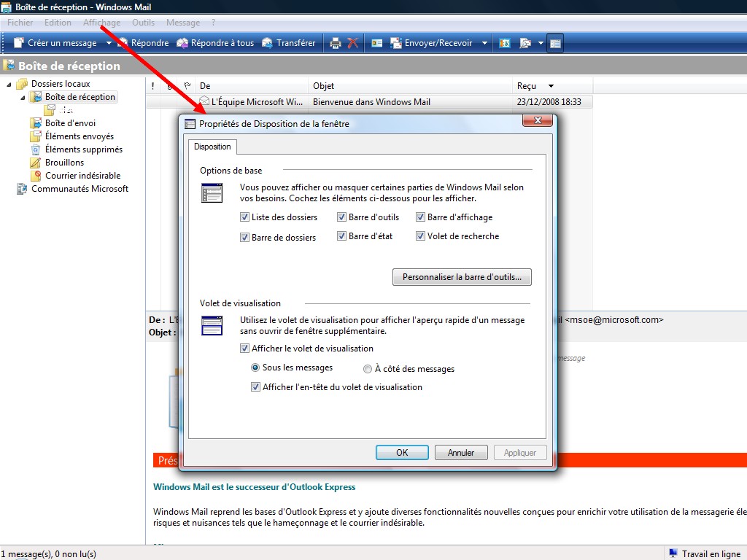Open Contacts from the toolbar icon
The width and height of the screenshot is (747, 560).
click(x=377, y=43)
